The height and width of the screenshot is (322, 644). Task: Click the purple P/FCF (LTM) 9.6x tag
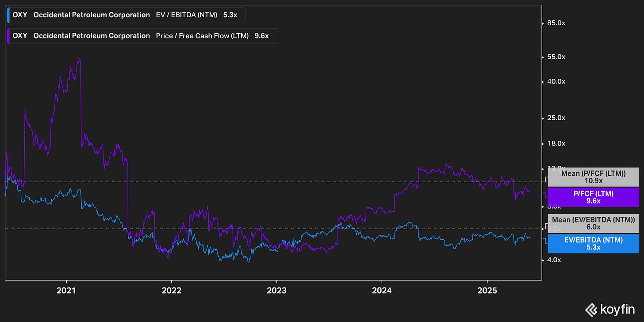[594, 197]
